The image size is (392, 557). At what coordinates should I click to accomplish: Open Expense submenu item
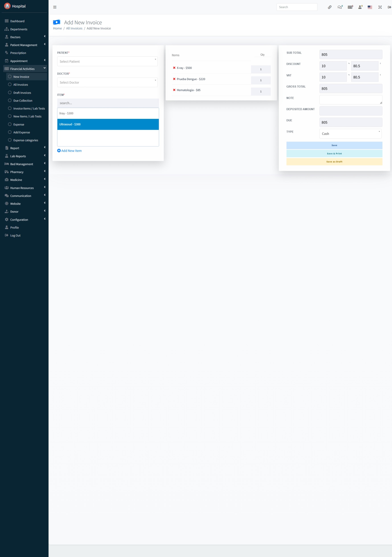click(x=27, y=124)
